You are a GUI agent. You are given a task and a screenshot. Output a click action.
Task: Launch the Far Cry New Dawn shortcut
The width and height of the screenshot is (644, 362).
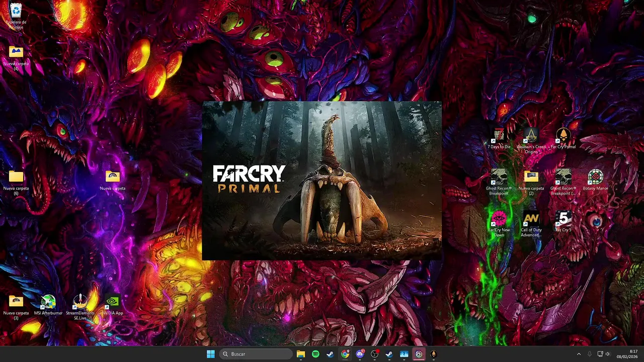[499, 224]
